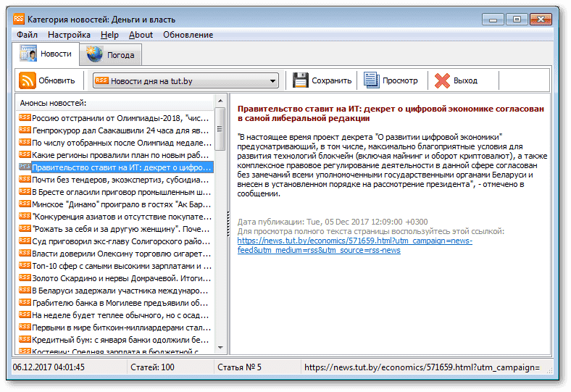Open the Обновление menu

click(x=188, y=35)
